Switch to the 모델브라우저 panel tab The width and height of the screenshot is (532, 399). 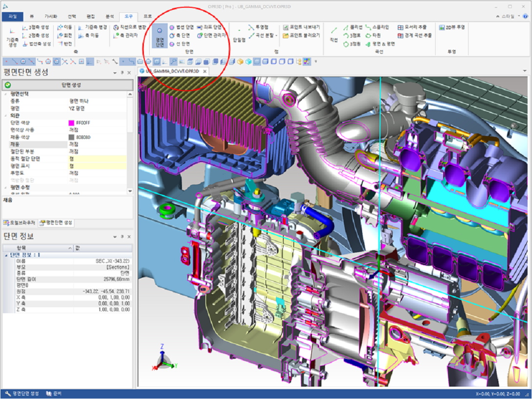[x=20, y=222]
